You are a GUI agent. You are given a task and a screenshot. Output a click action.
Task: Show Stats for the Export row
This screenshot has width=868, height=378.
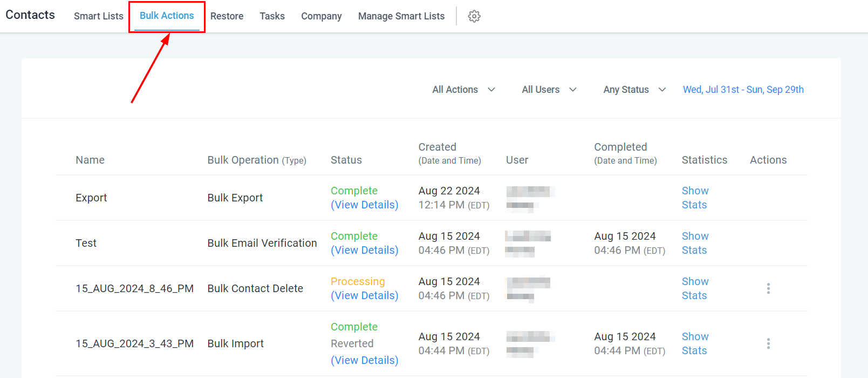(695, 198)
